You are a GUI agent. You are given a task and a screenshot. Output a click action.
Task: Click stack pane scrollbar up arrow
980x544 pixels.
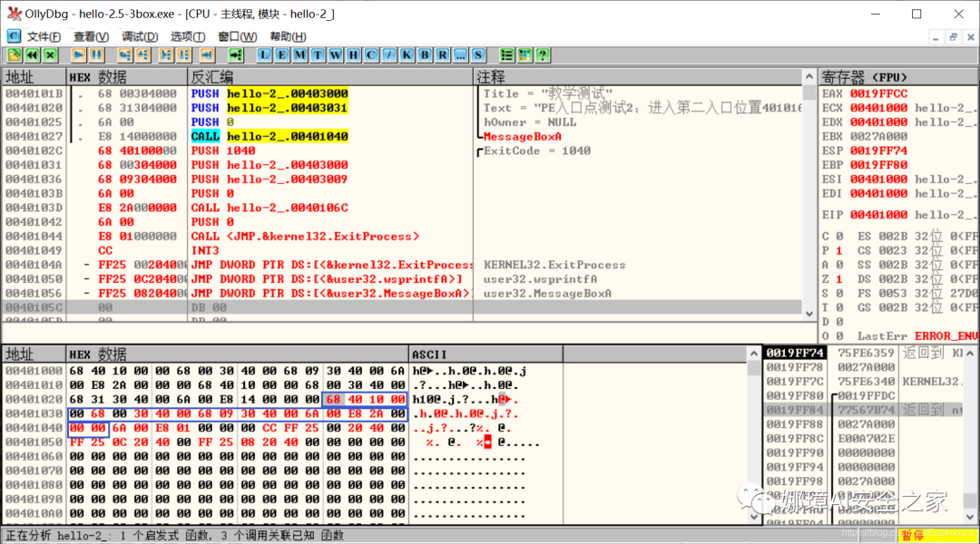[970, 354]
